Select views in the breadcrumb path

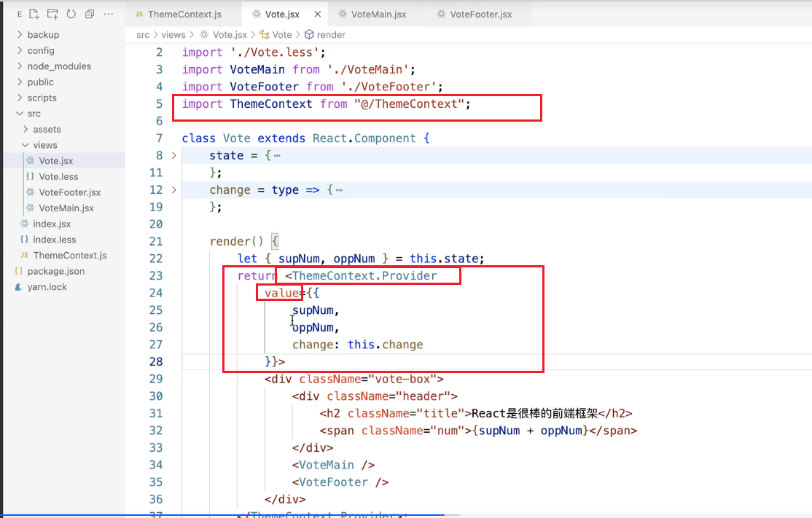pyautogui.click(x=173, y=35)
